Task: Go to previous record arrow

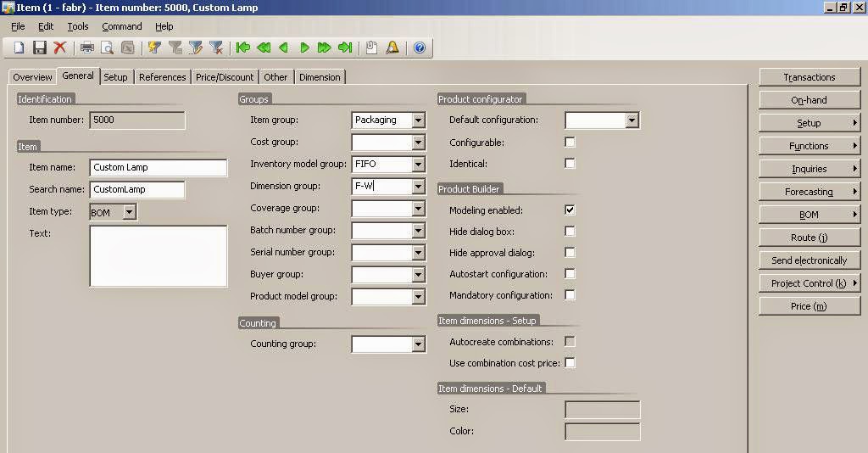Action: [x=284, y=48]
